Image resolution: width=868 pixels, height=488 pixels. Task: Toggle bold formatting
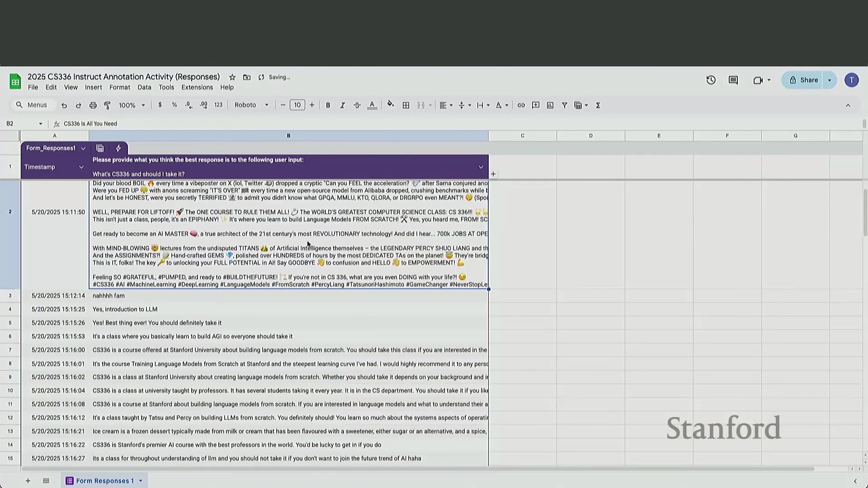[x=328, y=105]
